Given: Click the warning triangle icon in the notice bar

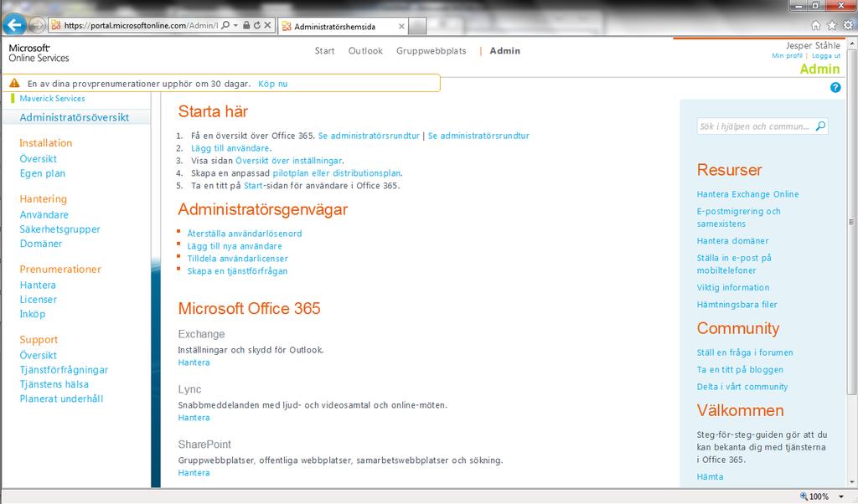Looking at the screenshot, I should coord(15,83).
